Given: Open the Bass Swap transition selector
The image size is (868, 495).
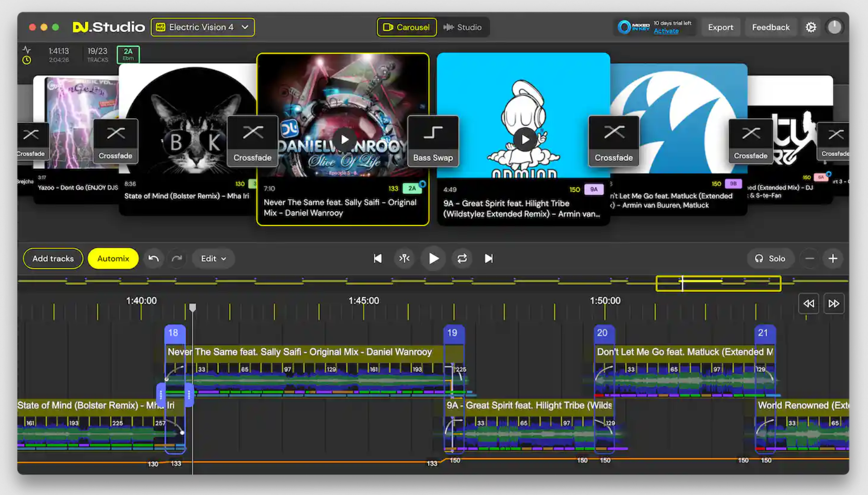Looking at the screenshot, I should pos(433,141).
